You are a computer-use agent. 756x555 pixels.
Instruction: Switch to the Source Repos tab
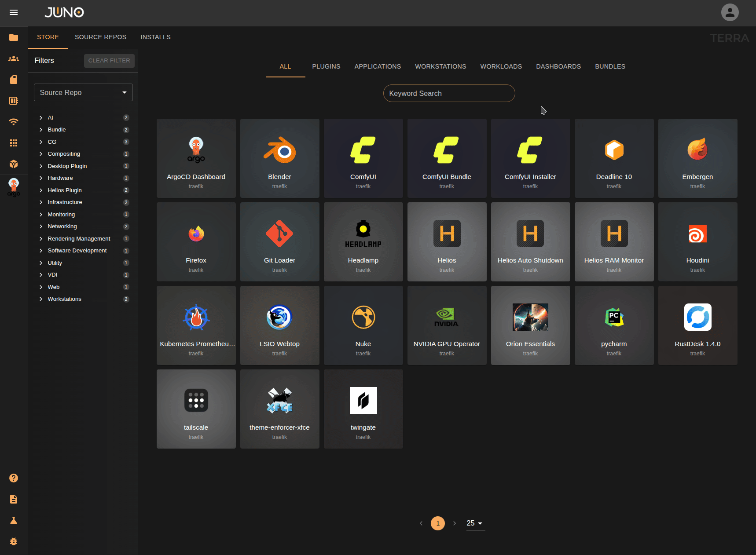coord(100,37)
